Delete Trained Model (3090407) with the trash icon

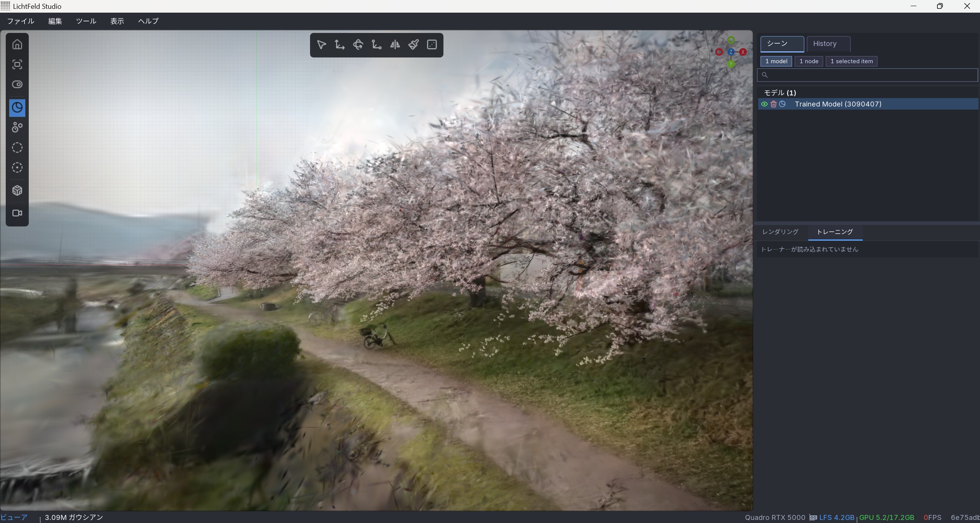(774, 104)
